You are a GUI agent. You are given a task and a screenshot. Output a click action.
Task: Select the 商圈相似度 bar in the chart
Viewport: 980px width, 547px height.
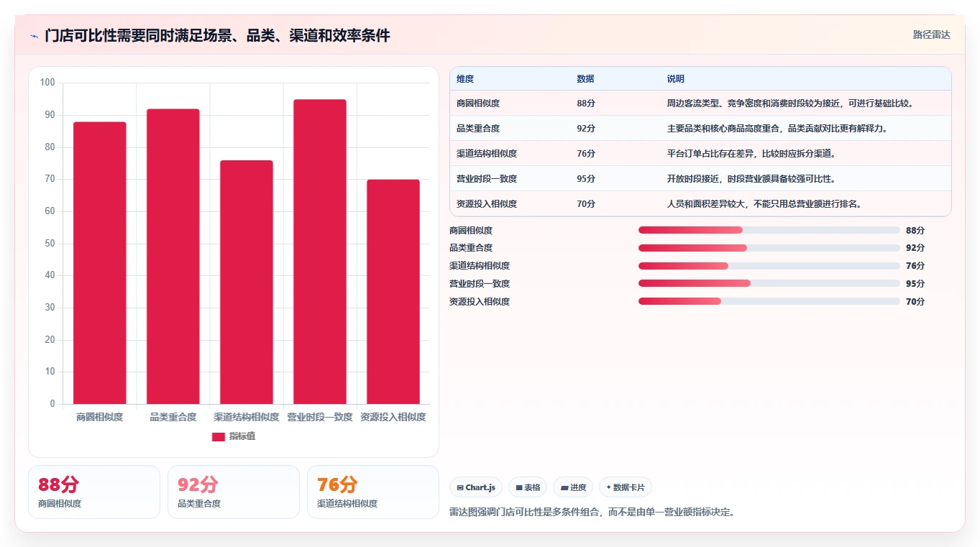[x=100, y=263]
